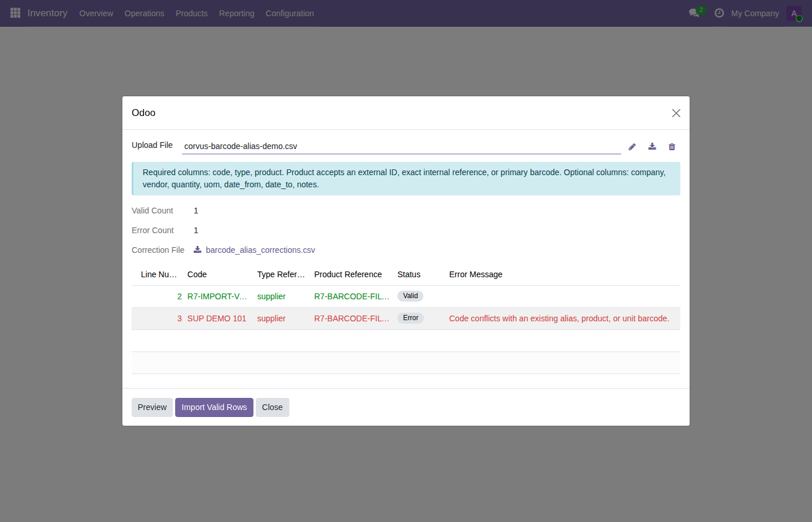Click the pencil edit icon for uploaded file
Viewport: 812px width, 522px height.
[x=632, y=147]
